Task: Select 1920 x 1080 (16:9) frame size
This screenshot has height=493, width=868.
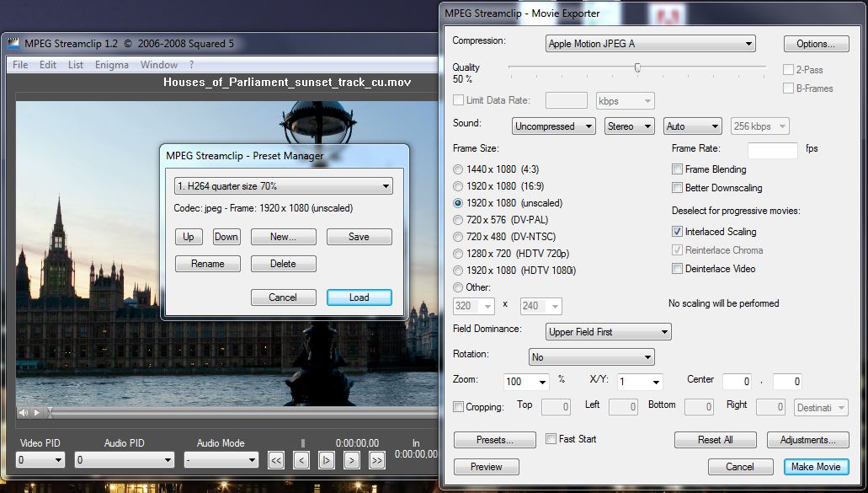Action: pos(458,186)
